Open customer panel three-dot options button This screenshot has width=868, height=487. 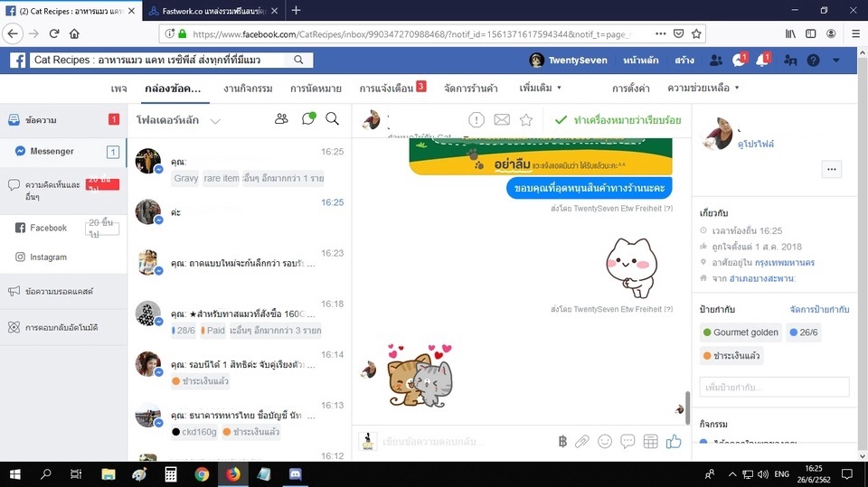832,169
